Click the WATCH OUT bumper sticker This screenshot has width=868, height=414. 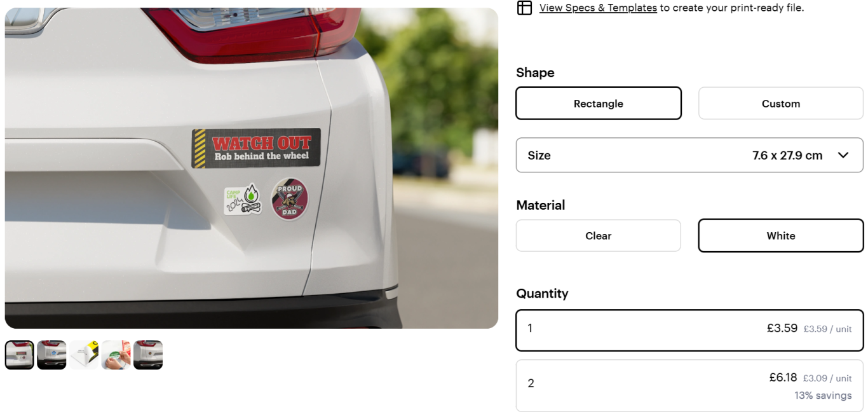(x=256, y=148)
